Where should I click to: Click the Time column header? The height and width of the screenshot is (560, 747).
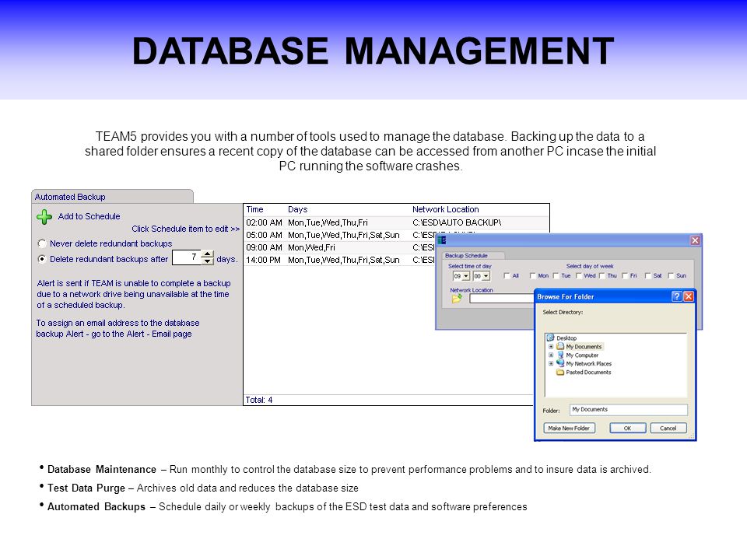click(x=255, y=209)
